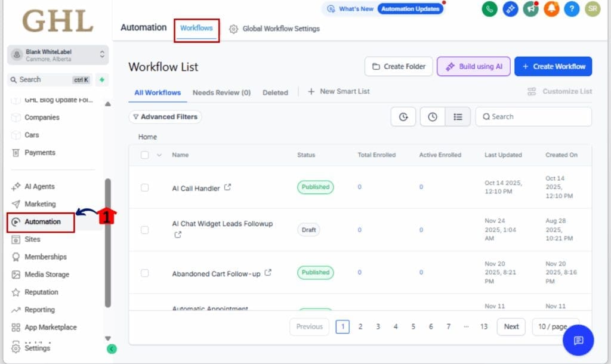
Task: Click the Published badge for Abandoned Cart Follow-up
Action: click(x=315, y=273)
